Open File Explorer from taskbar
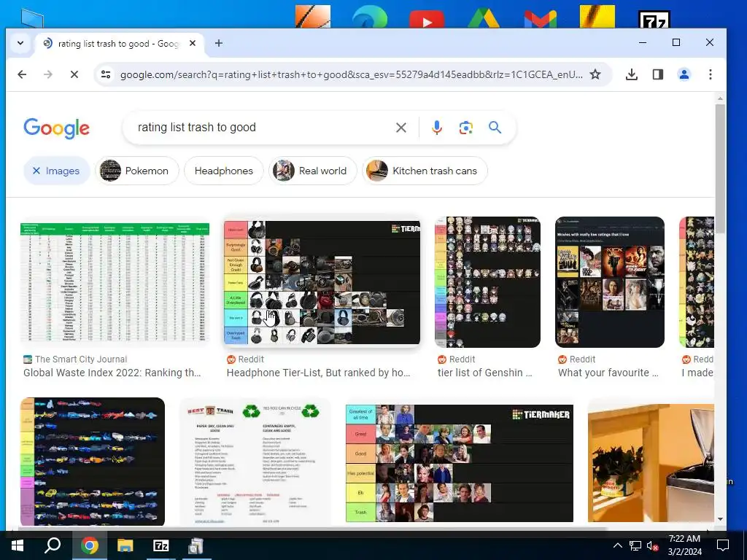The image size is (747, 560). point(125,545)
